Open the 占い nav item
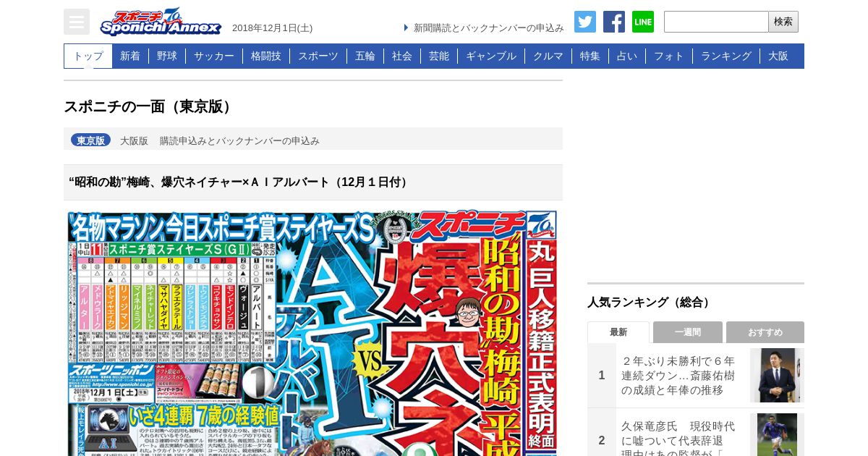868x456 pixels. [627, 56]
